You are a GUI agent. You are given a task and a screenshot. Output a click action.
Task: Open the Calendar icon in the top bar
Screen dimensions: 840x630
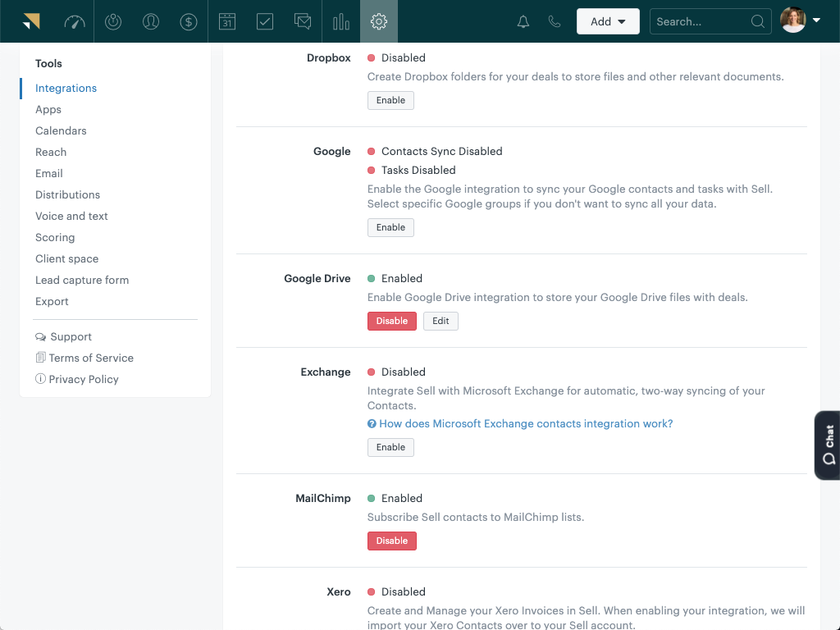tap(227, 21)
